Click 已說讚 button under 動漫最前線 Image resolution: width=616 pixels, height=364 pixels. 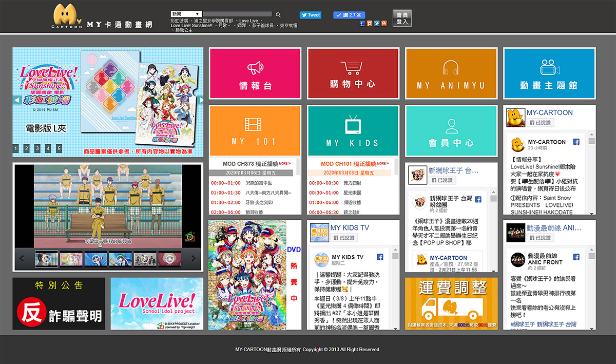[x=540, y=238]
